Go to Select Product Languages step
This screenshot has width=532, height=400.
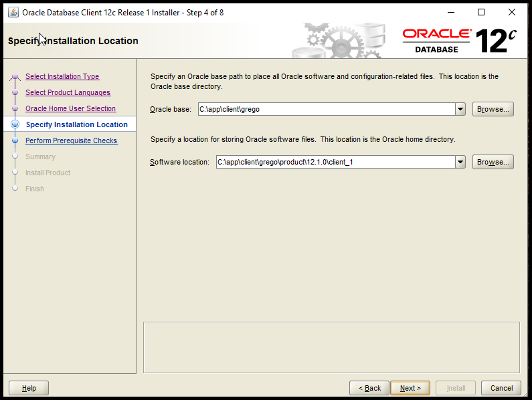click(x=68, y=92)
